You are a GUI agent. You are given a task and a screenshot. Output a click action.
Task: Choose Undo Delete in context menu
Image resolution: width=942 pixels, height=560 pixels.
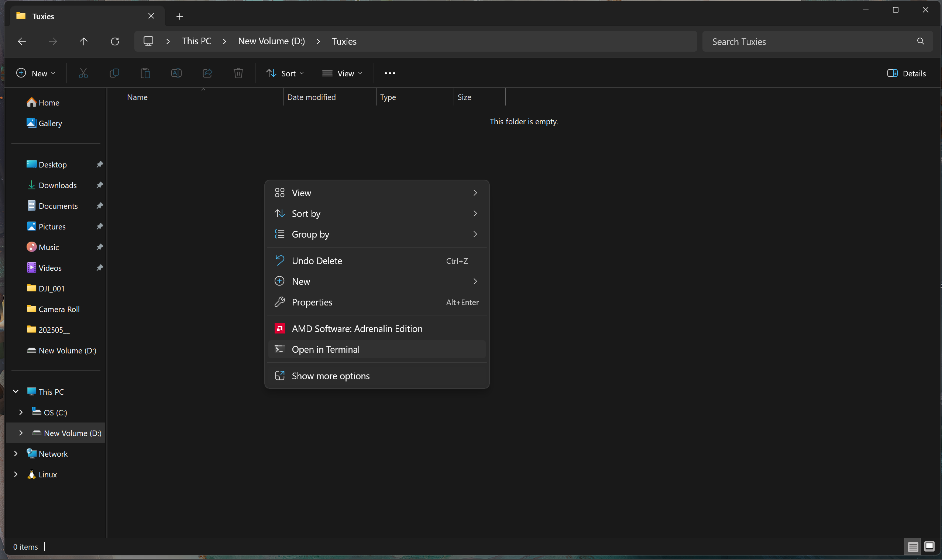pyautogui.click(x=377, y=261)
